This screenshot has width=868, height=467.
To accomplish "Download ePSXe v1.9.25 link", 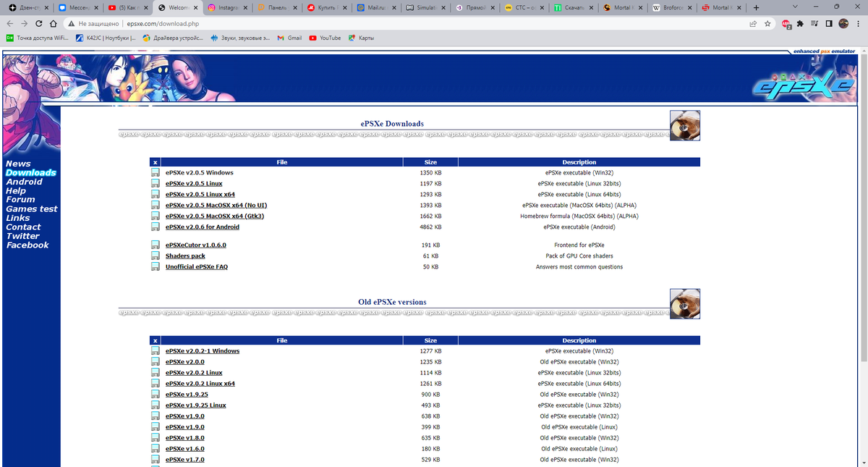I will (x=187, y=395).
